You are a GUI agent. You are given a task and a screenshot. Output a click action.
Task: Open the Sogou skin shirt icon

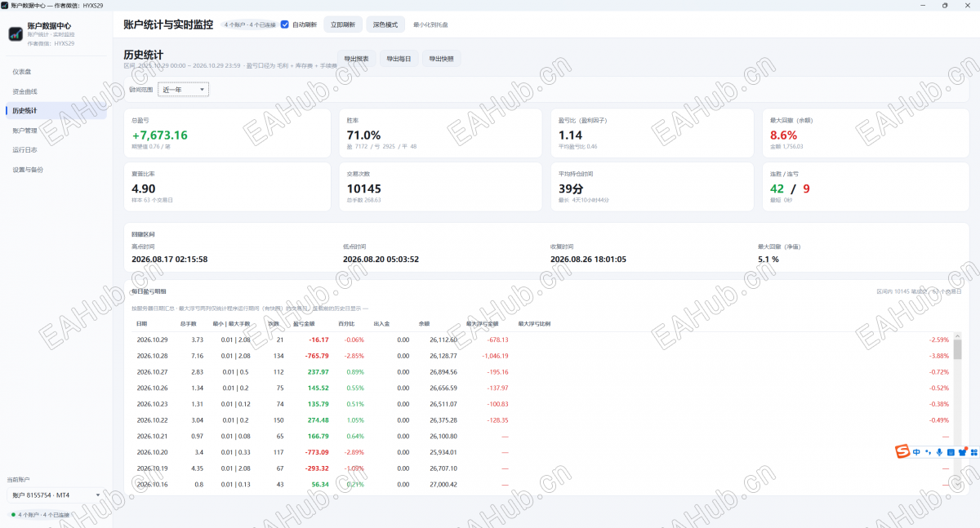tap(963, 452)
